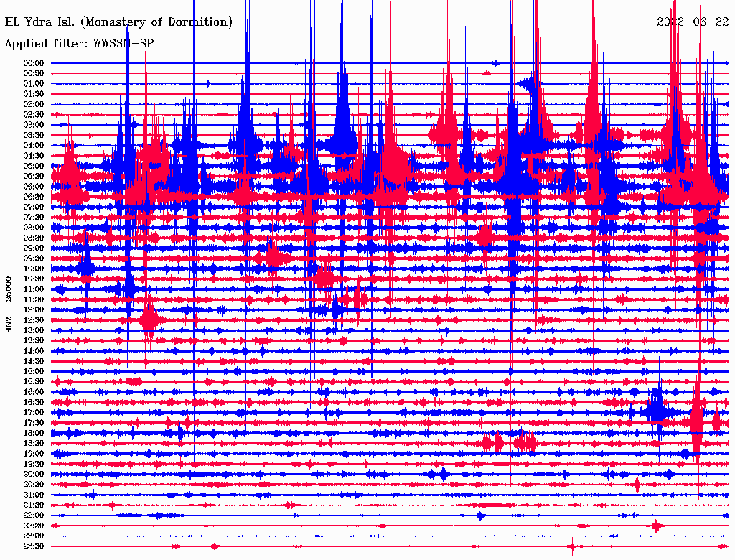Select the 12:00 time label
The width and height of the screenshot is (735, 560).
click(x=34, y=309)
